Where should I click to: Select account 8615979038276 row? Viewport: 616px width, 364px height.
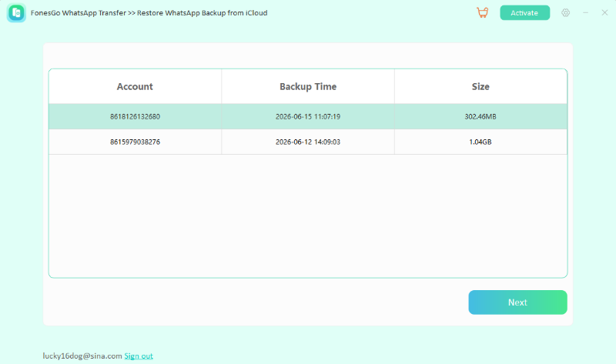point(308,142)
